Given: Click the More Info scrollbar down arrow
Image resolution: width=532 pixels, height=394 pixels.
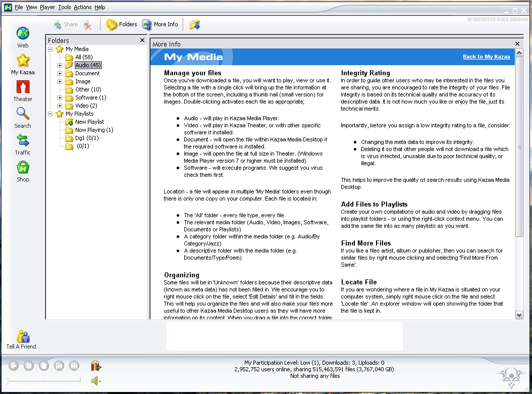Looking at the screenshot, I should click(519, 315).
